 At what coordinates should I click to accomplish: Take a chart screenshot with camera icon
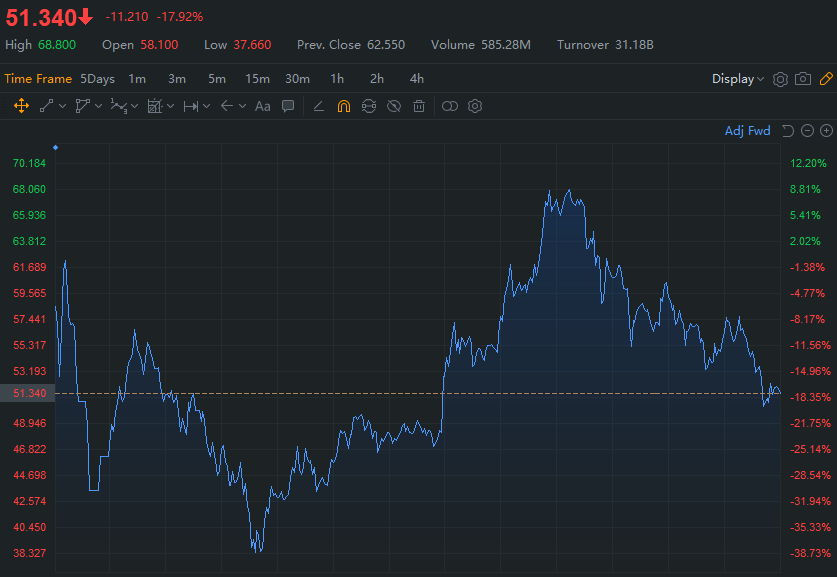point(803,79)
